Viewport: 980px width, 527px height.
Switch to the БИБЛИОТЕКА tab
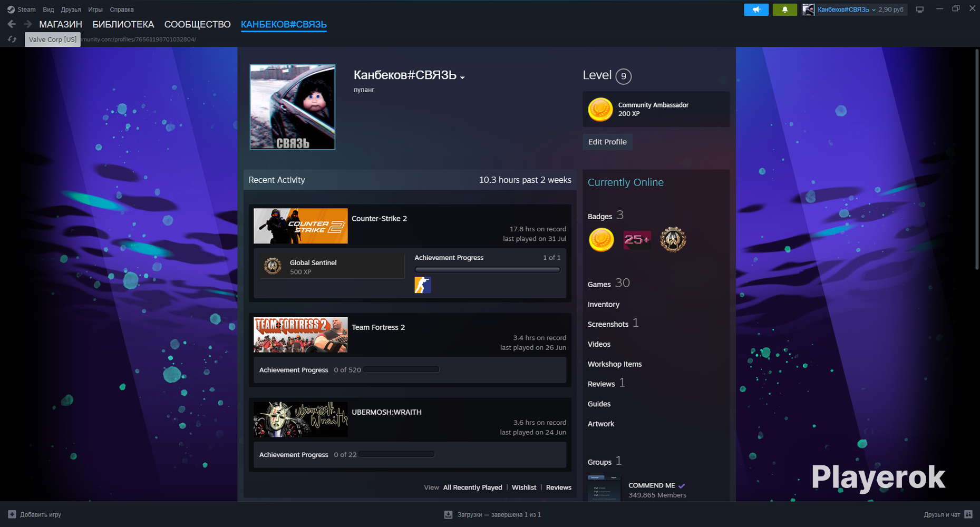coord(123,24)
